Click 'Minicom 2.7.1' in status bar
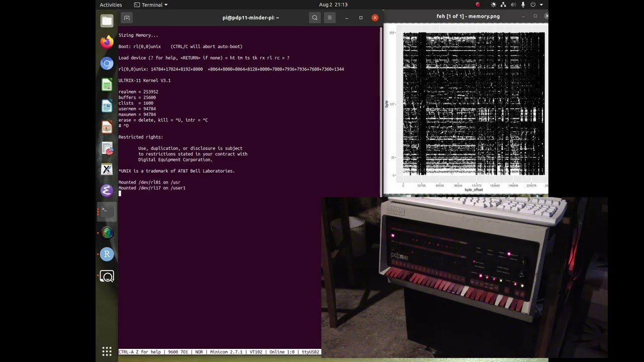 coord(226,352)
